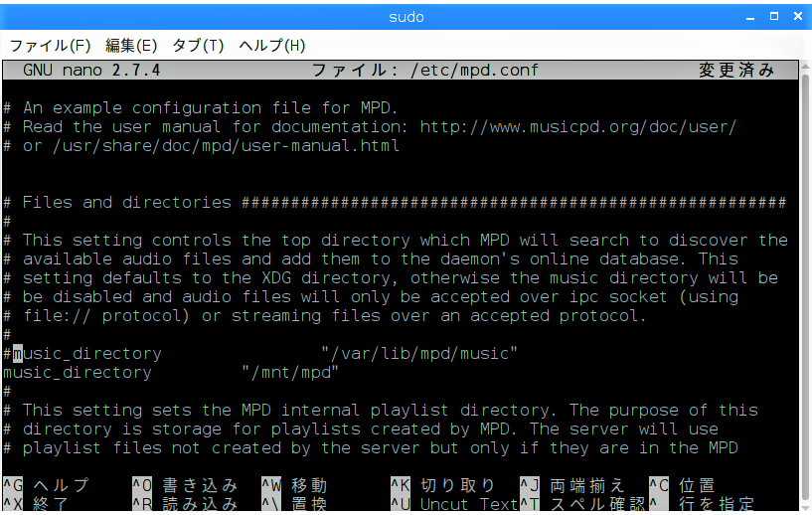The width and height of the screenshot is (812, 515).
Task: Click the 行を指定 shortcut label
Action: (717, 504)
